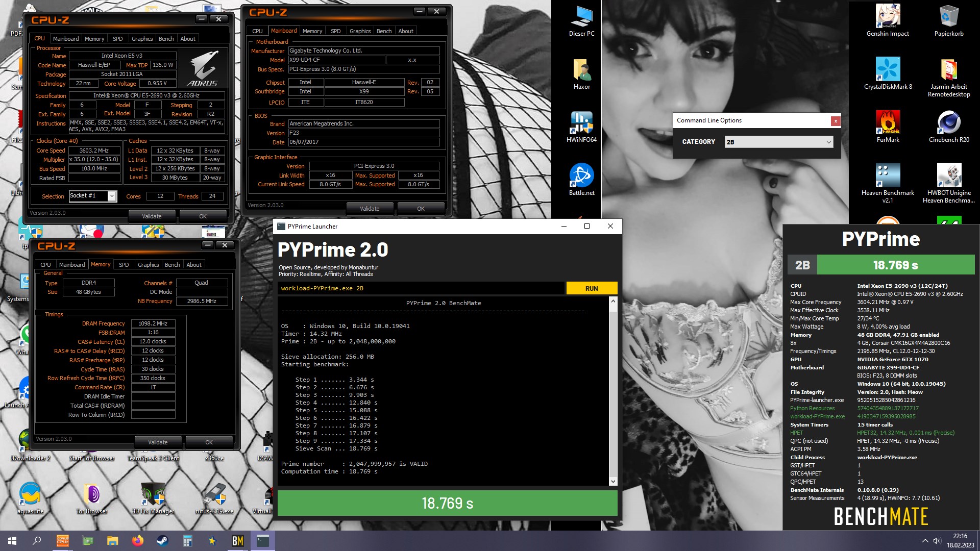Click OK in CPU-Z Memory window
The width and height of the screenshot is (980, 551).
(209, 442)
